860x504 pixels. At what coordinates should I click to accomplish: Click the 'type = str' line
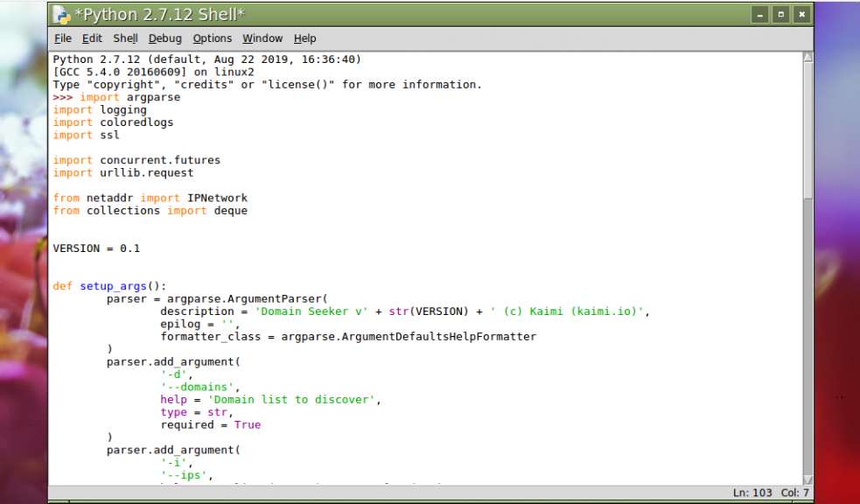(197, 412)
